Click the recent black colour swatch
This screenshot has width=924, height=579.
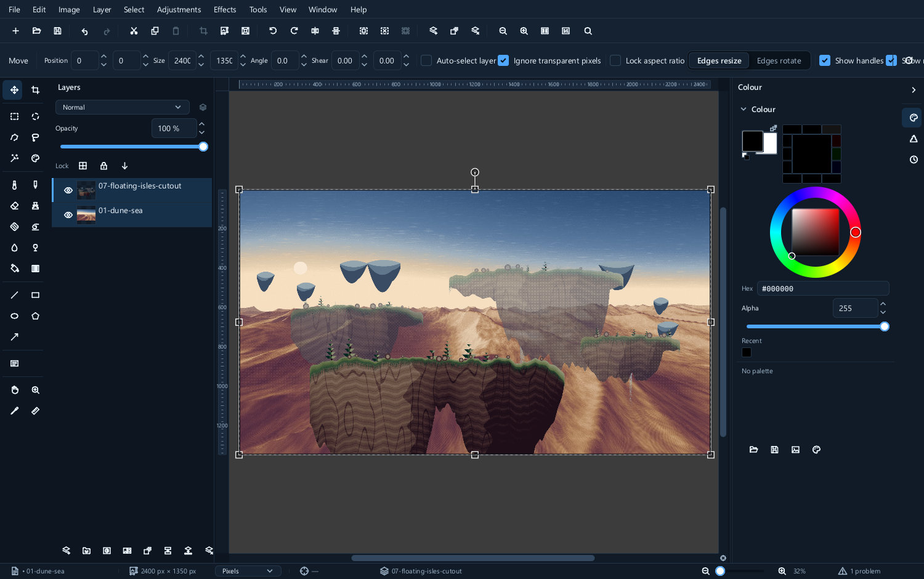point(747,352)
